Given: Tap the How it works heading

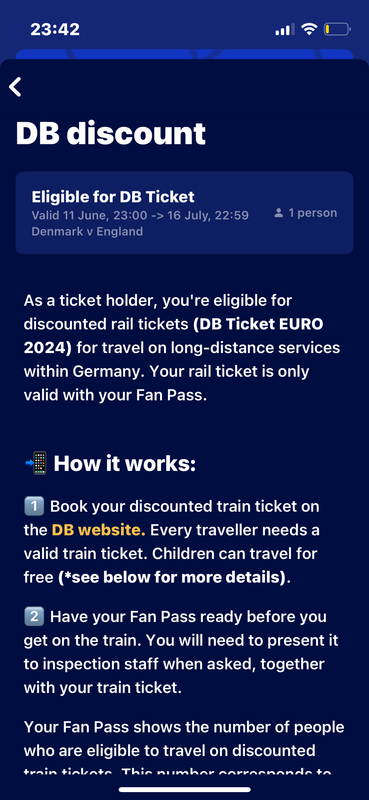Looking at the screenshot, I should point(125,464).
